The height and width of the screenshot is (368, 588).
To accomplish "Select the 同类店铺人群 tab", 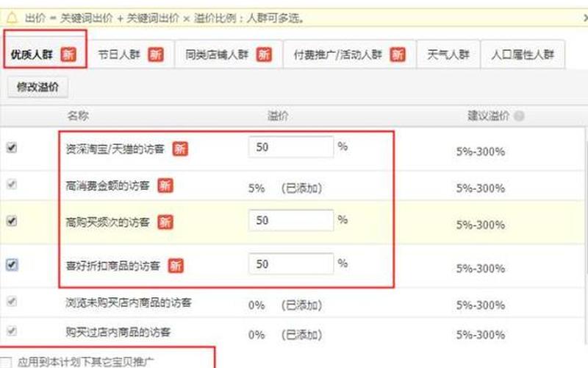I will point(229,54).
